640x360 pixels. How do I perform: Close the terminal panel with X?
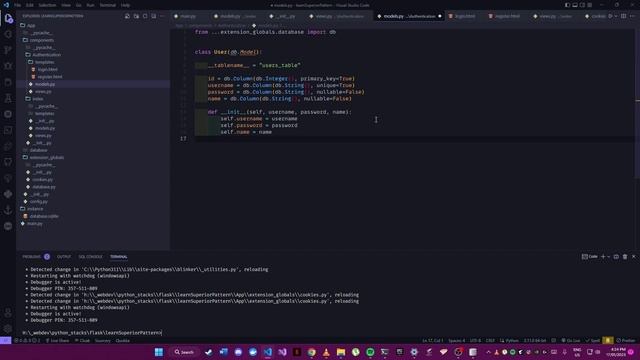(x=633, y=257)
